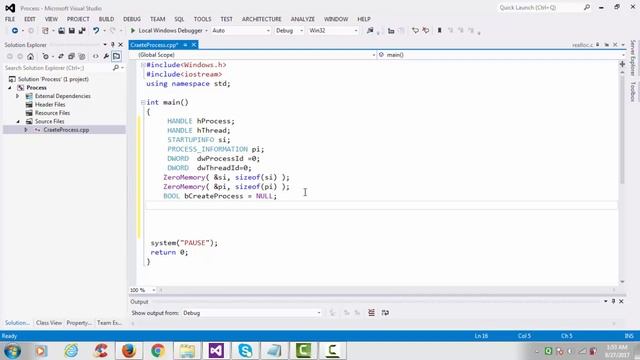Open the BUILD menu

tap(106, 19)
